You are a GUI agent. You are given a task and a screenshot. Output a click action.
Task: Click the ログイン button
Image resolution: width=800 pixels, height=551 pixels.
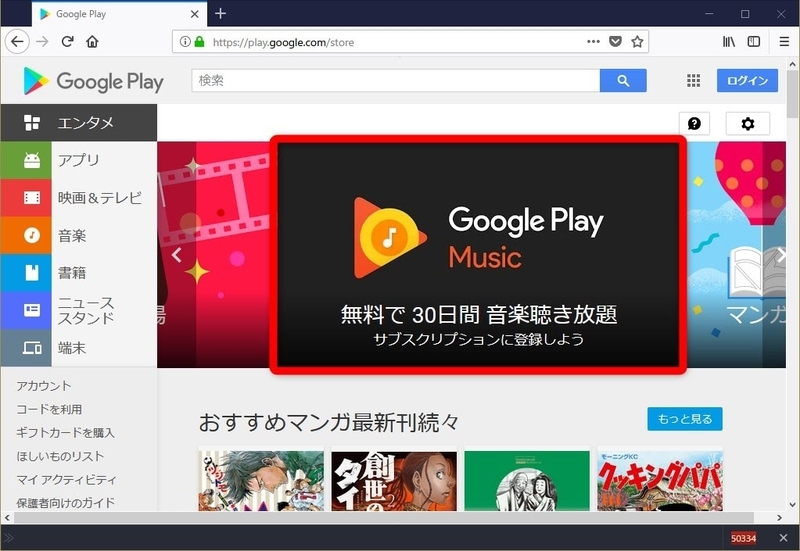[746, 81]
